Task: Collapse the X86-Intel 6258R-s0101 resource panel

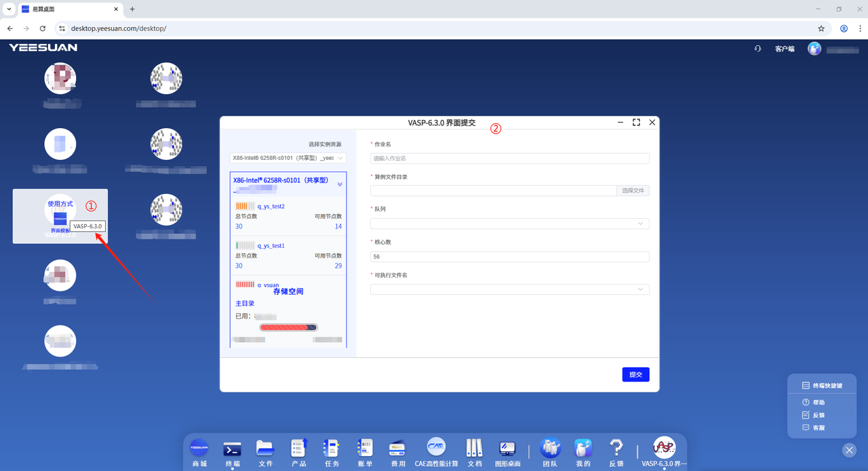Action: (340, 184)
